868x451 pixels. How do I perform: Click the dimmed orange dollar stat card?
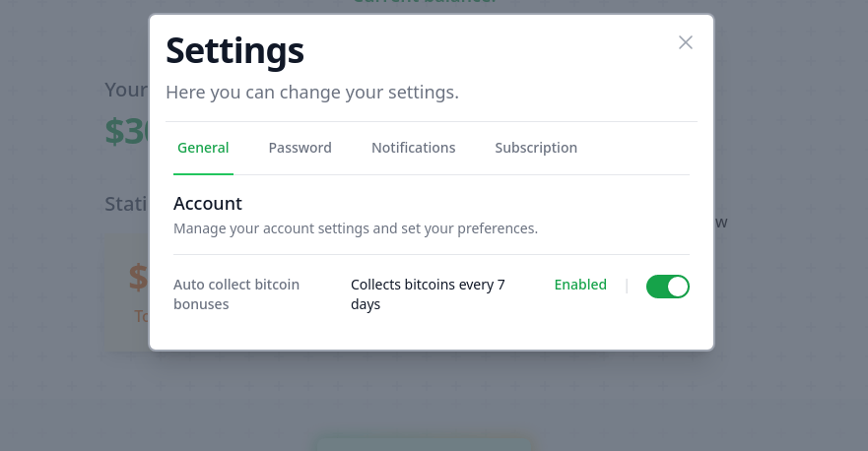[x=126, y=293]
